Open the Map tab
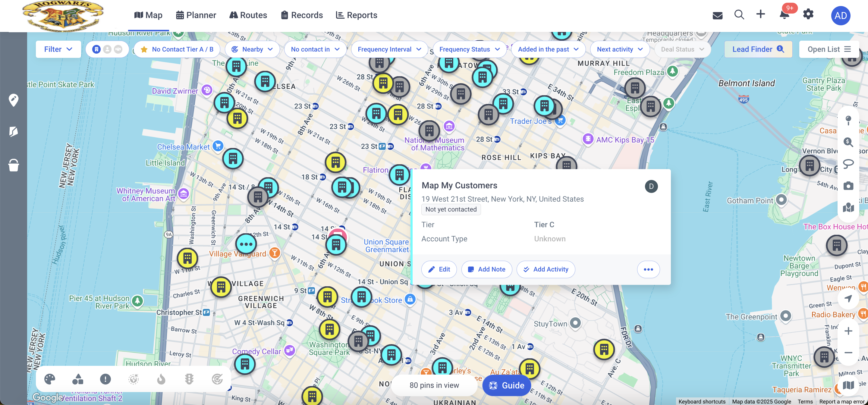The image size is (868, 405). pyautogui.click(x=148, y=15)
